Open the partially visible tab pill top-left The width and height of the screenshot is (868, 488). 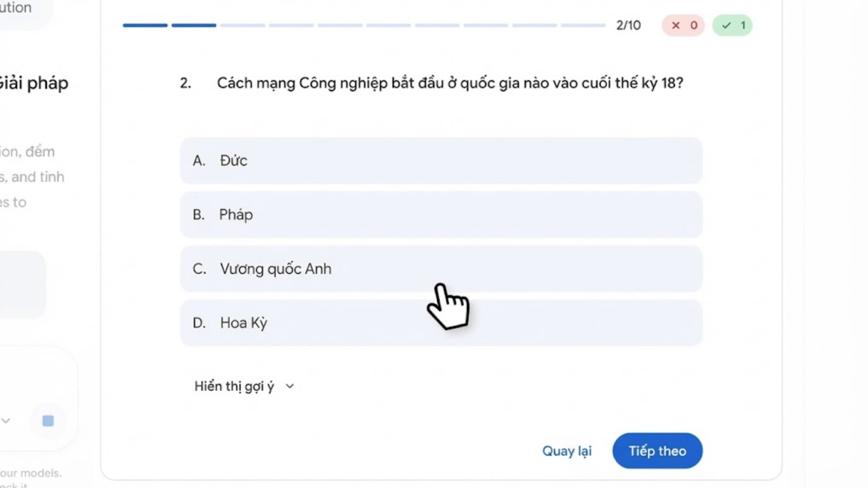[x=22, y=10]
